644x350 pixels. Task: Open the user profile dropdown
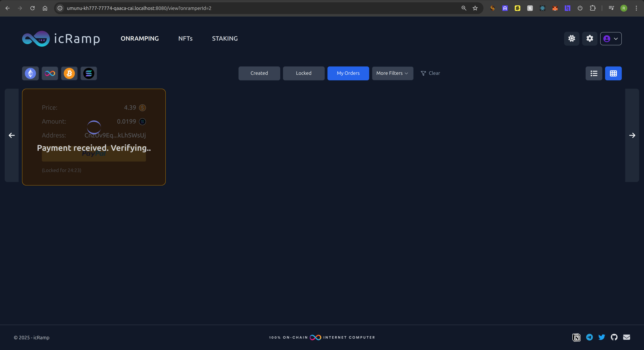[611, 39]
